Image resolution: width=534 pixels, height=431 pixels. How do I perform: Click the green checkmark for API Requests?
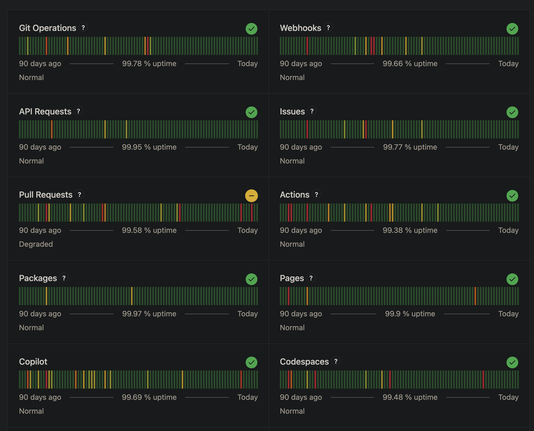tap(251, 112)
